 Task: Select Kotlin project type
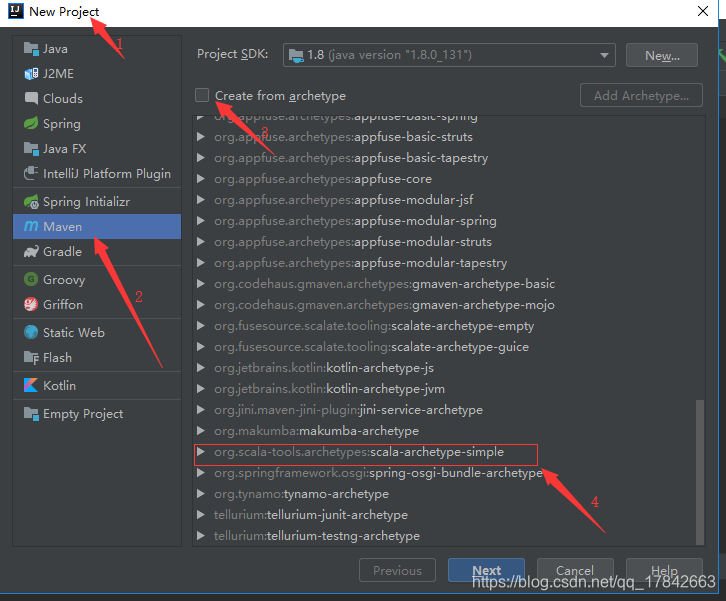[97, 385]
